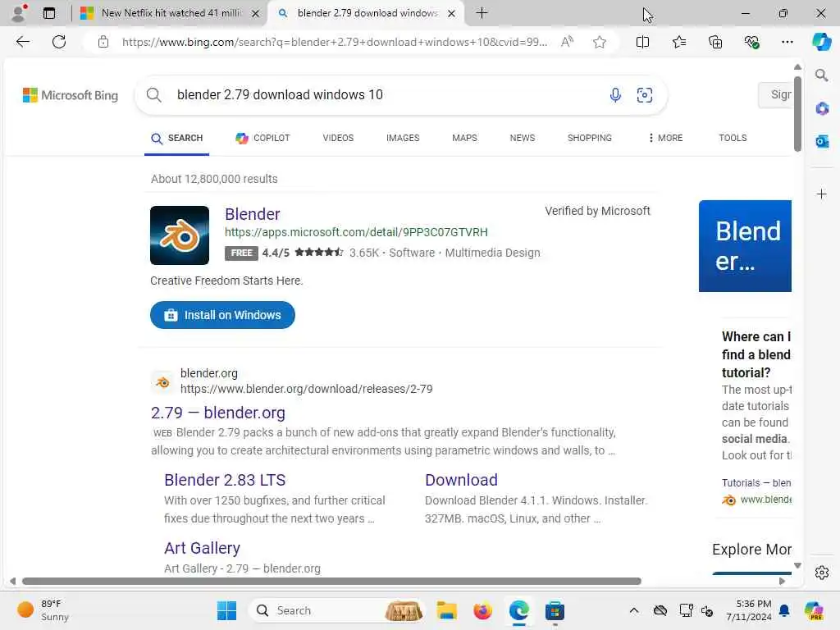The height and width of the screenshot is (630, 840).
Task: Switch to IMAGES results
Action: point(403,138)
